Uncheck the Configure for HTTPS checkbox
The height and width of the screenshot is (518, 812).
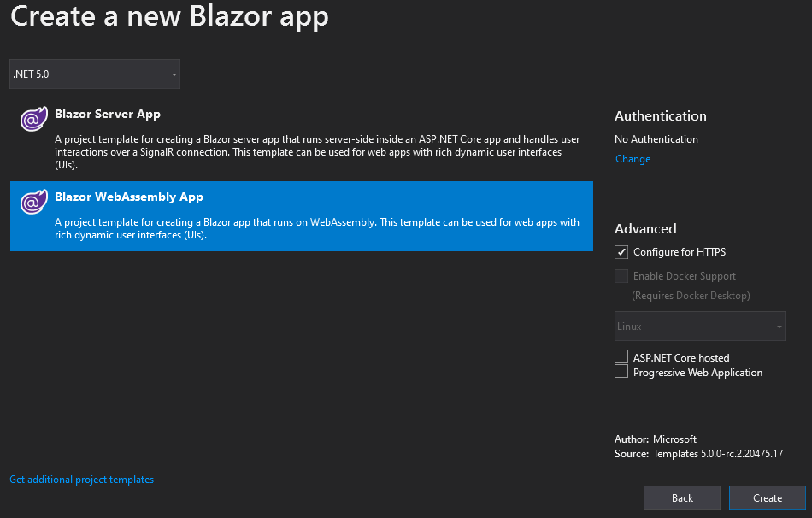(x=621, y=252)
